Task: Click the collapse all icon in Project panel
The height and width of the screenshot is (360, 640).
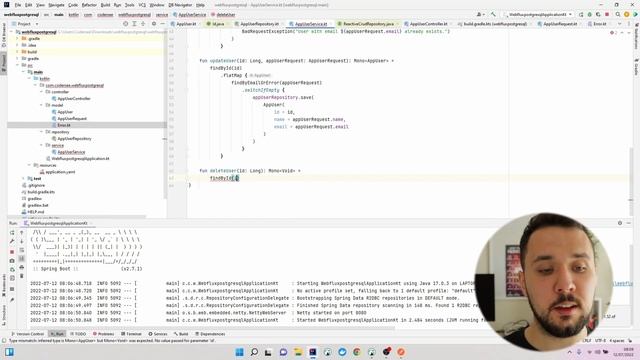Action: pyautogui.click(x=143, y=24)
